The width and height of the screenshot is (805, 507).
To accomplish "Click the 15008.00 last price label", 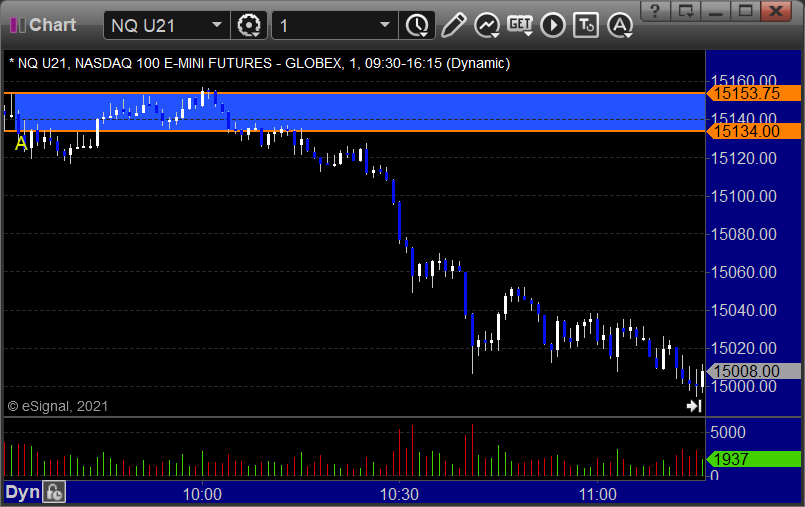I will tap(753, 371).
